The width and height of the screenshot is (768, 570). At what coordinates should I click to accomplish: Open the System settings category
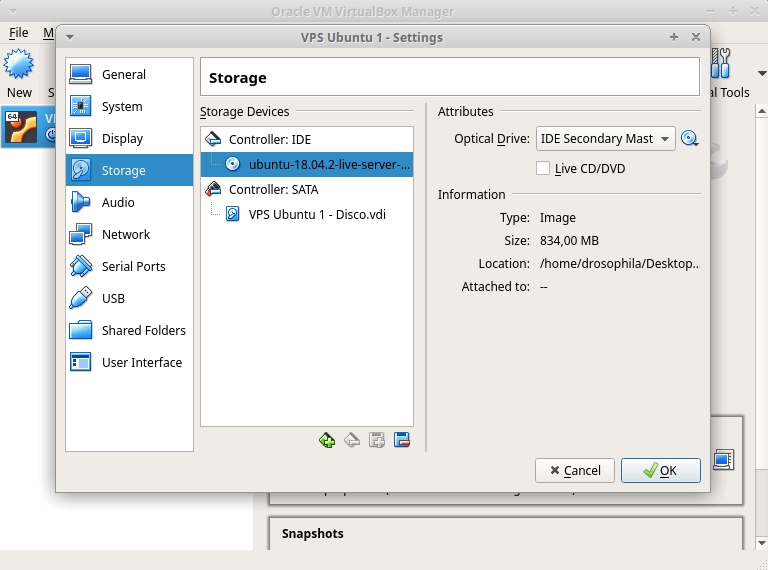(x=121, y=107)
